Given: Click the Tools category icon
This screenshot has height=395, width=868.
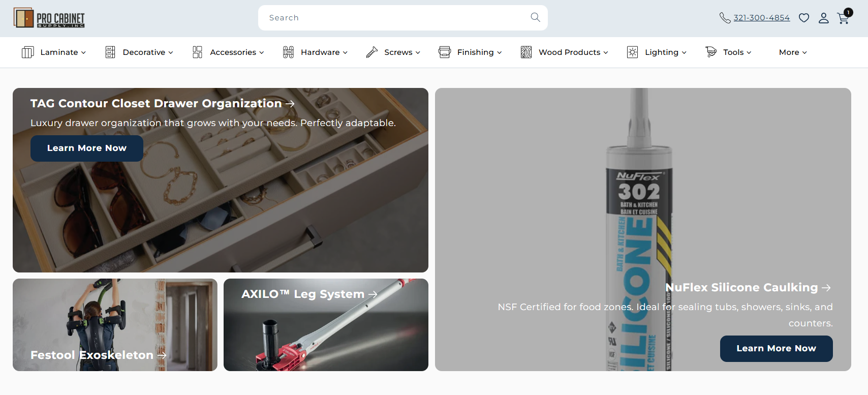Looking at the screenshot, I should [711, 52].
